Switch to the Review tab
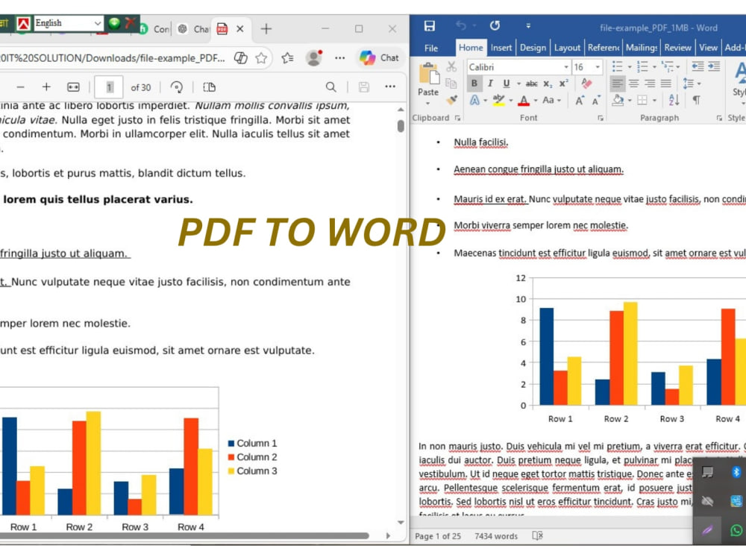Image resolution: width=746 pixels, height=560 pixels. (677, 48)
